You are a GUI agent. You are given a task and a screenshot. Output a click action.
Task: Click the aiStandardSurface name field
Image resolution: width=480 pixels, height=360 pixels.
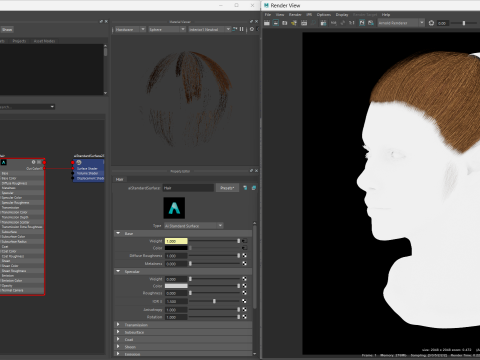pos(188,188)
